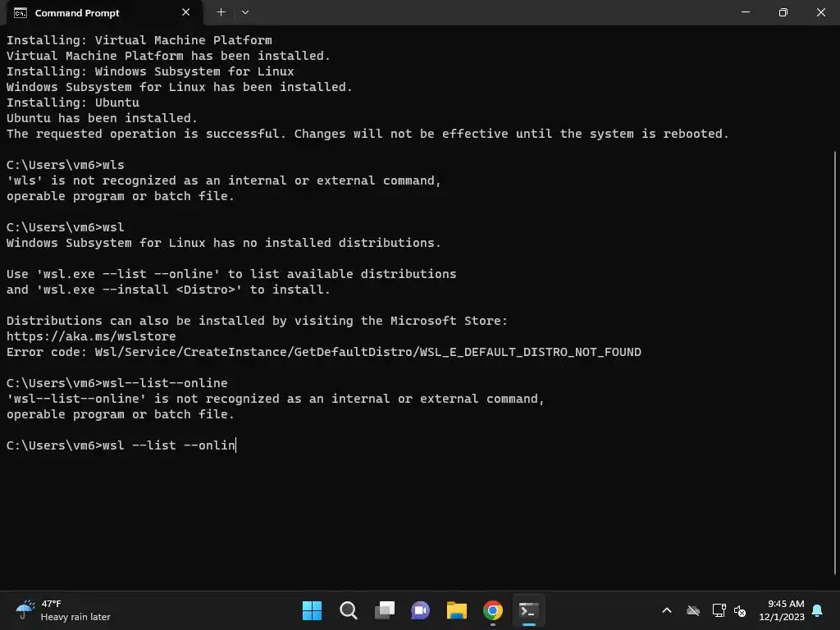Click the https://aka.ms/wslstore URL
The height and width of the screenshot is (630, 840).
(x=91, y=336)
